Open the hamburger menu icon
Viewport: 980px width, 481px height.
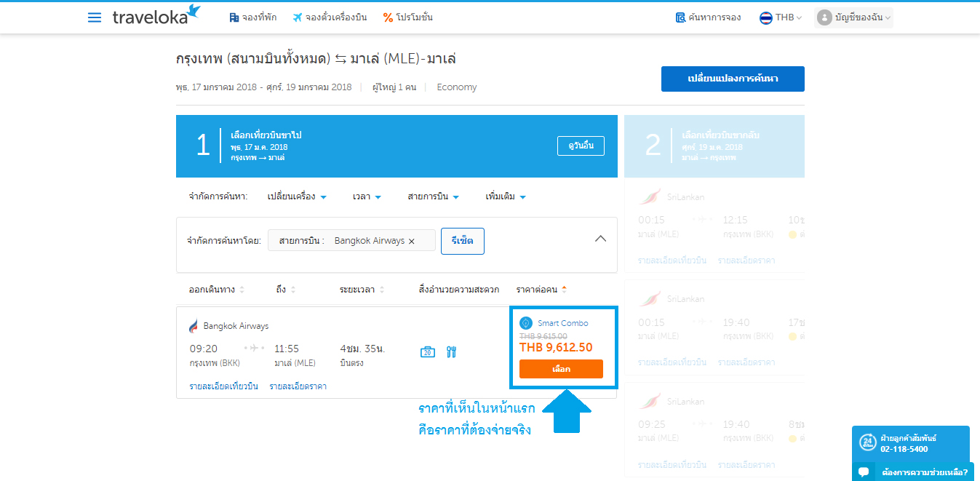tap(95, 17)
